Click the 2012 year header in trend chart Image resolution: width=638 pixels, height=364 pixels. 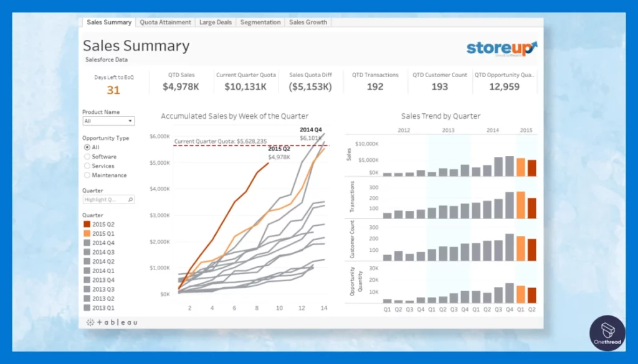coord(404,131)
